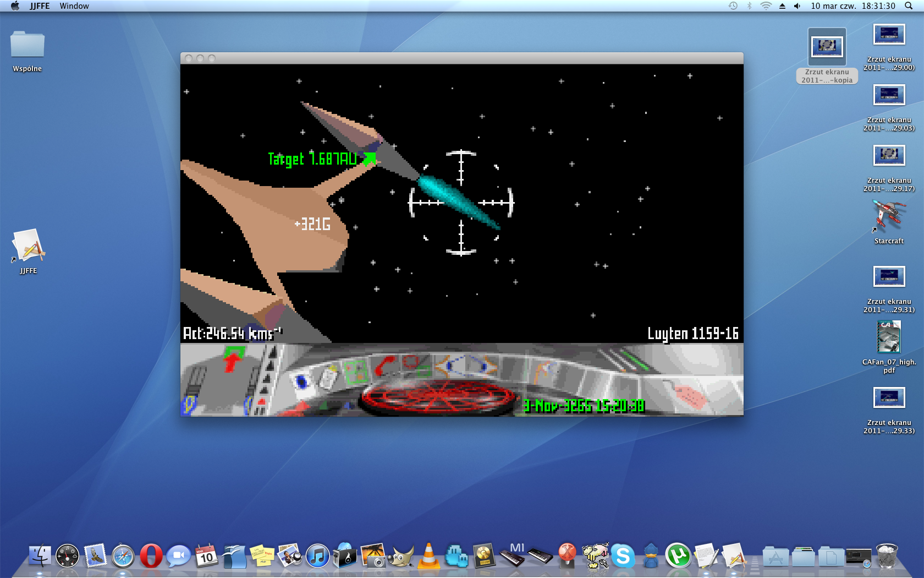The image size is (924, 578).
Task: Open Mail from the Dock
Action: tap(95, 556)
